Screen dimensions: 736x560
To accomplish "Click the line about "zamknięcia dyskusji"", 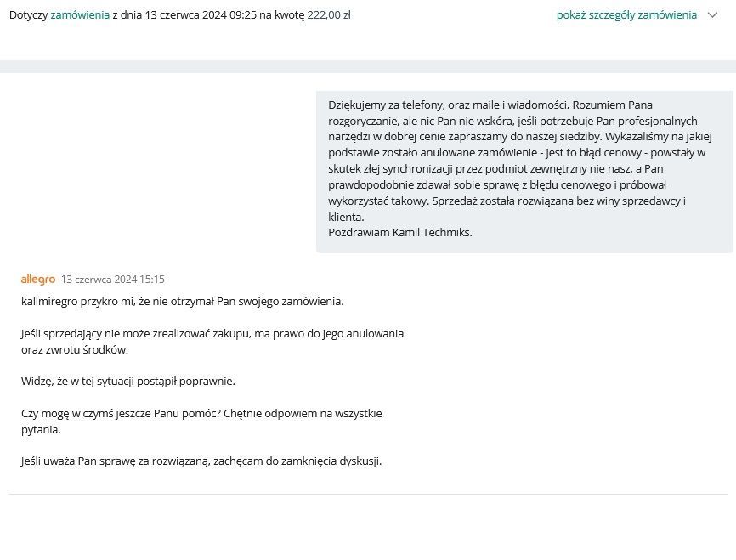I will coord(201,461).
